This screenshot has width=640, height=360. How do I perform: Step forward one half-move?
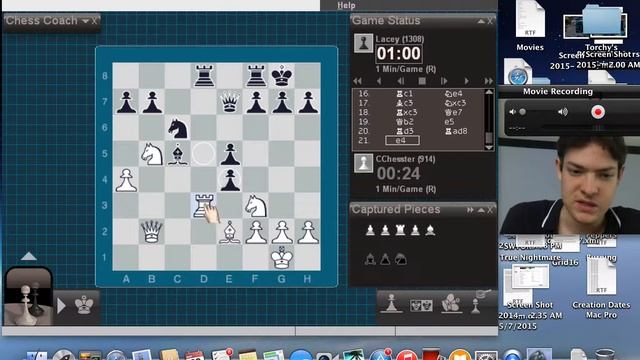(444, 81)
